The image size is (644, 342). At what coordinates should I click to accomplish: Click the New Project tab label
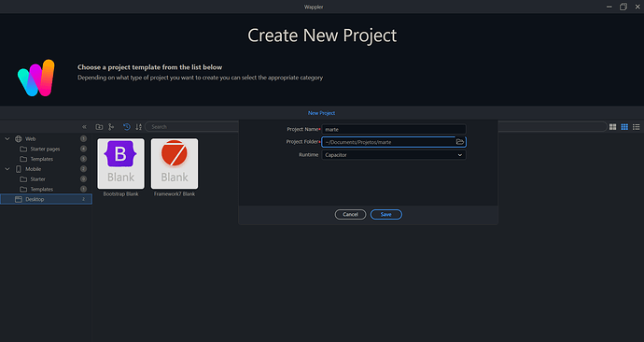click(x=322, y=113)
